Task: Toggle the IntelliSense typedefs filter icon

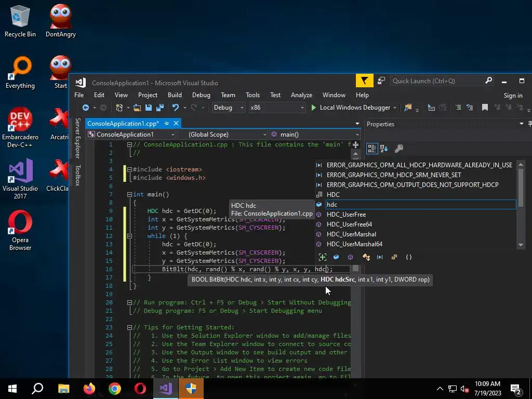Action: coord(394,257)
